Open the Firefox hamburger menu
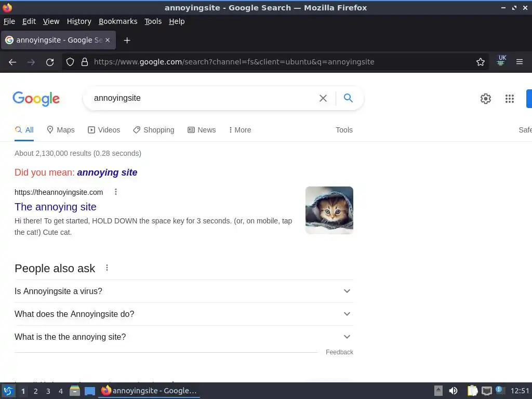Screen dimensions: 532x399 pyautogui.click(x=519, y=62)
